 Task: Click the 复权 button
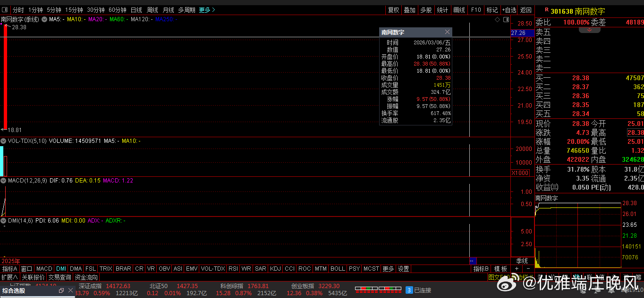coord(393,10)
